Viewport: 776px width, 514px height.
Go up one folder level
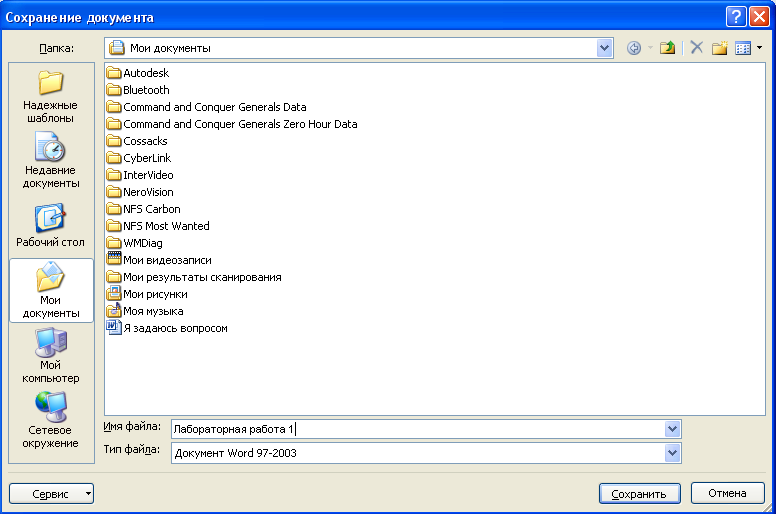[668, 48]
